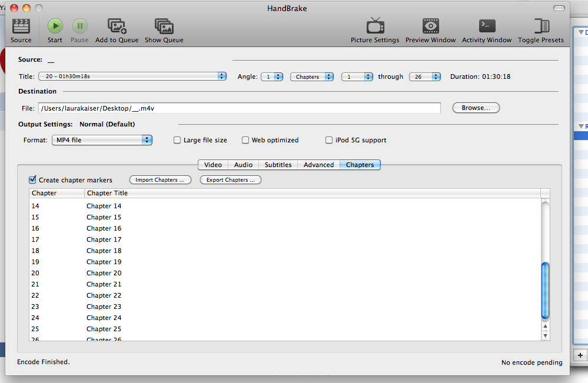Collapse top disclosure triangle in presets drawer
The width and height of the screenshot is (588, 383).
point(581,32)
